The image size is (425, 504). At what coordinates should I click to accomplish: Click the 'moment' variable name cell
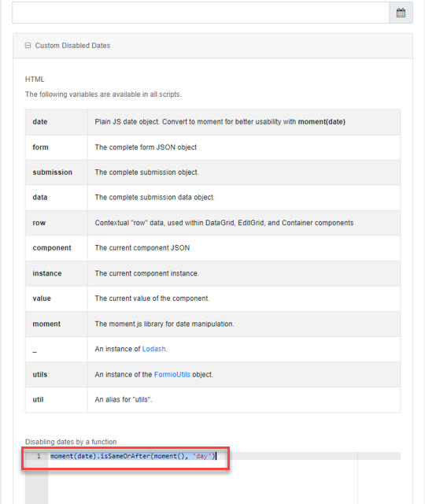pos(56,324)
